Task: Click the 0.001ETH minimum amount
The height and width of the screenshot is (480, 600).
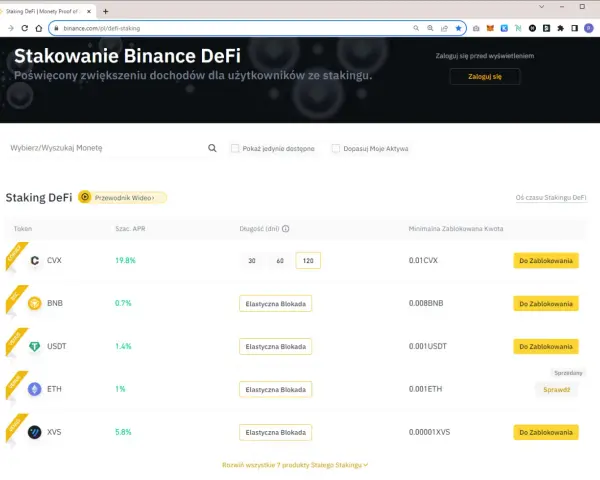Action: click(425, 389)
